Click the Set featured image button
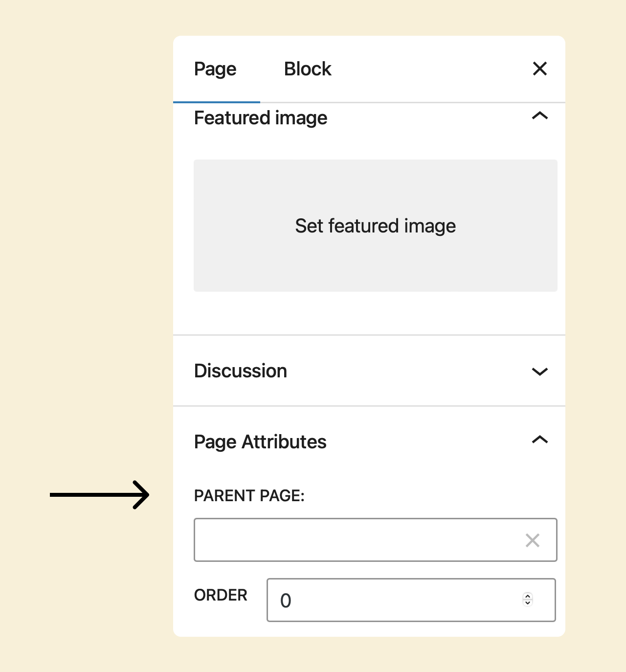 (376, 226)
